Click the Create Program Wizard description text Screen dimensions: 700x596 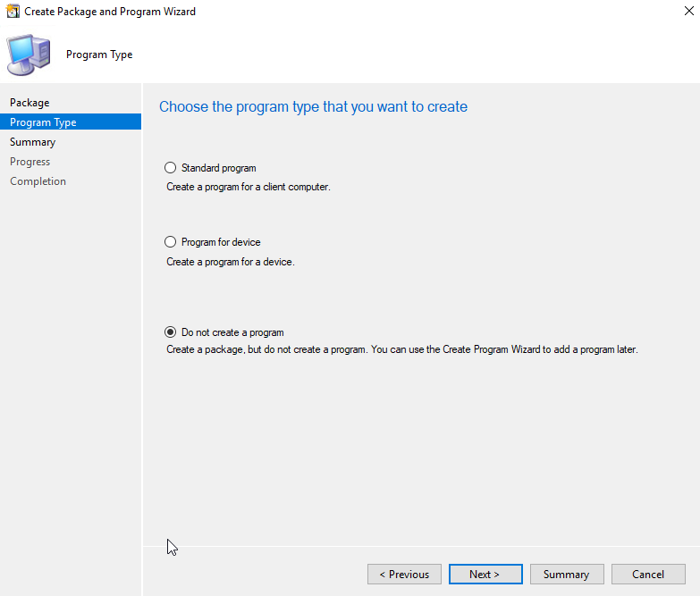pos(402,349)
